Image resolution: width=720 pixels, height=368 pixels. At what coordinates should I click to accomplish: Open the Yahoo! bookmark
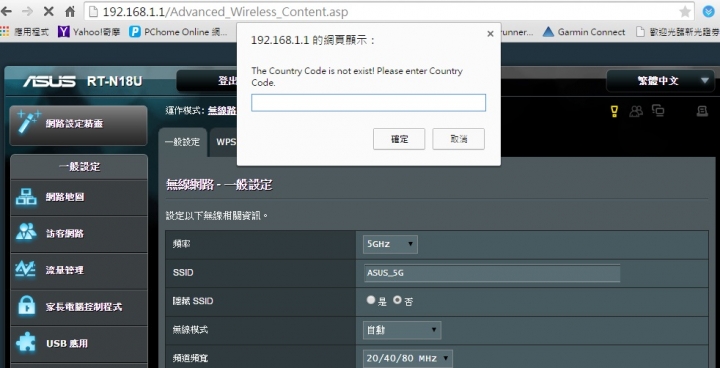pyautogui.click(x=89, y=32)
